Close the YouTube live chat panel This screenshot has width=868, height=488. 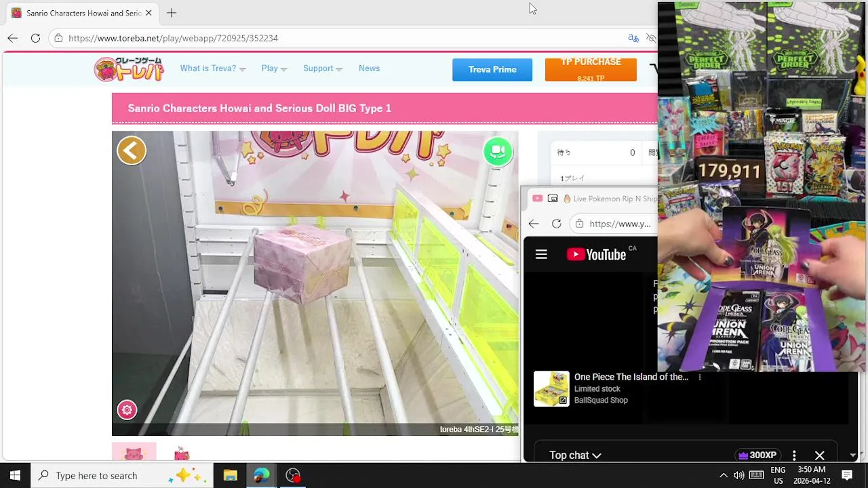click(819, 455)
